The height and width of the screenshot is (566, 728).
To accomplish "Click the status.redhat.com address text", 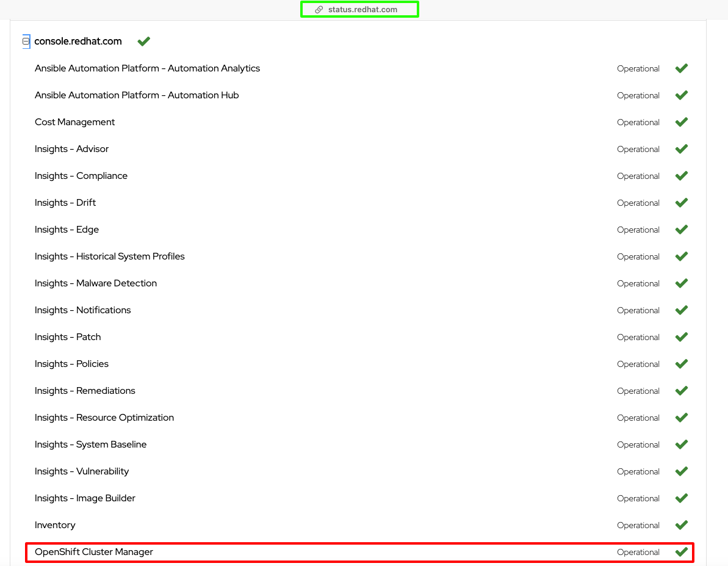I will point(362,10).
